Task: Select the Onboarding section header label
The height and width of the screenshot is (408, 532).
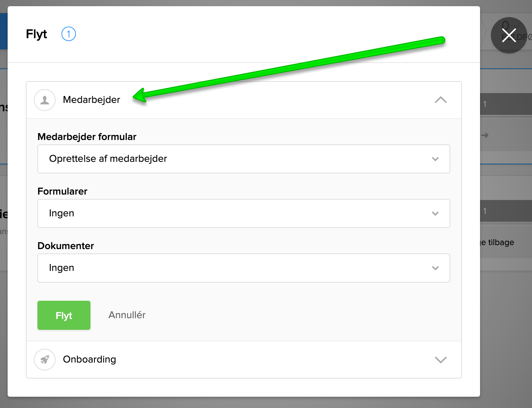Action: click(89, 359)
